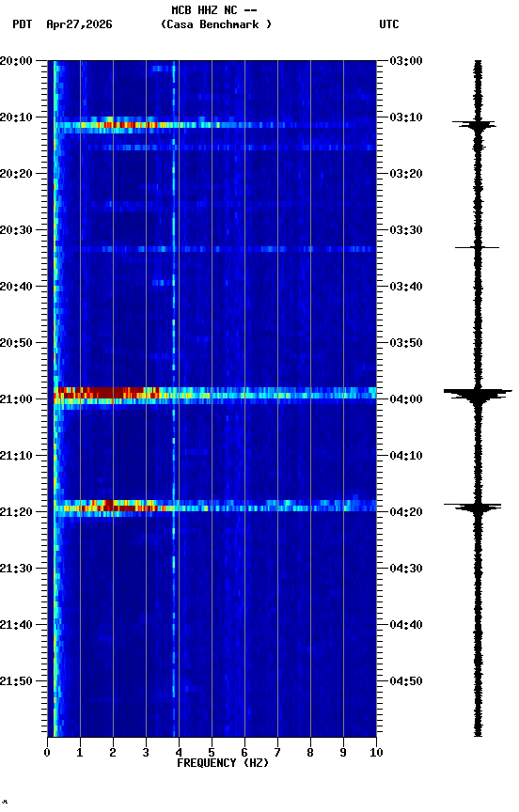Click the 20:30 PDT time label
Image resolution: width=519 pixels, height=812 pixels.
(16, 230)
